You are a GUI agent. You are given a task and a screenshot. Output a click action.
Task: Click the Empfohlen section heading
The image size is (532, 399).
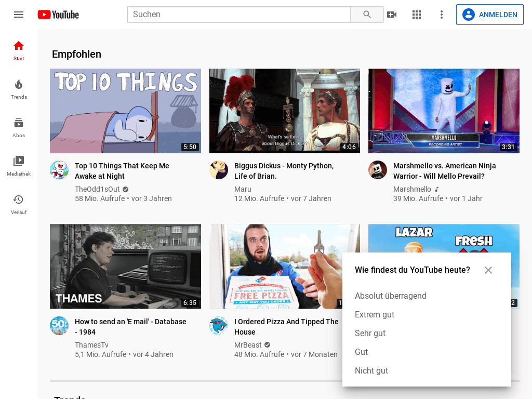point(76,54)
